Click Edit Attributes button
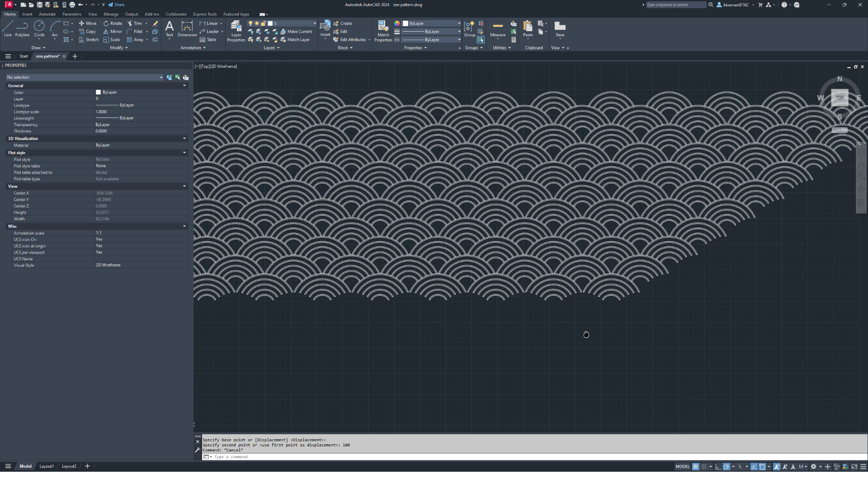Viewport: 868px width, 488px height. [351, 40]
